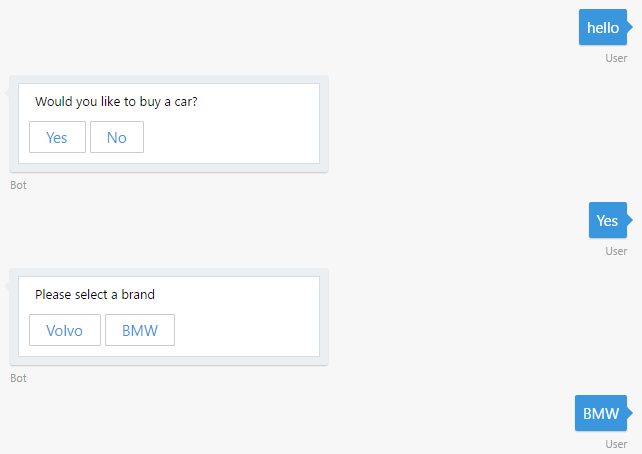
Task: Click the blue "BMW" user message bubble
Action: [600, 413]
